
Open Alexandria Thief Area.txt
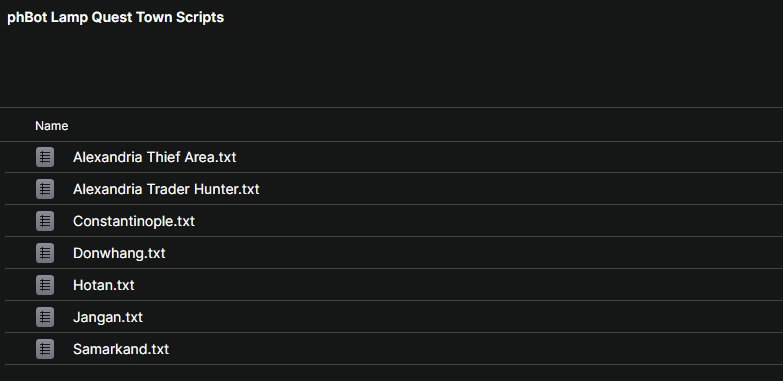click(x=154, y=157)
